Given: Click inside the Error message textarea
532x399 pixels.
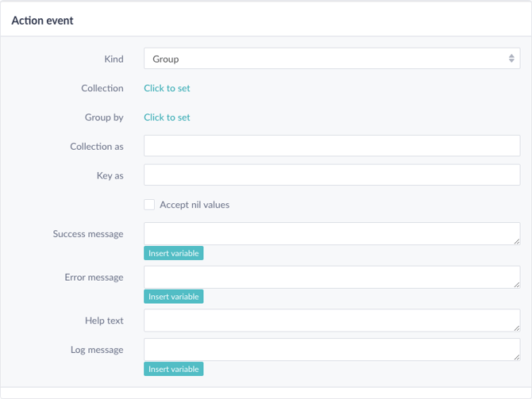Looking at the screenshot, I should (x=332, y=277).
